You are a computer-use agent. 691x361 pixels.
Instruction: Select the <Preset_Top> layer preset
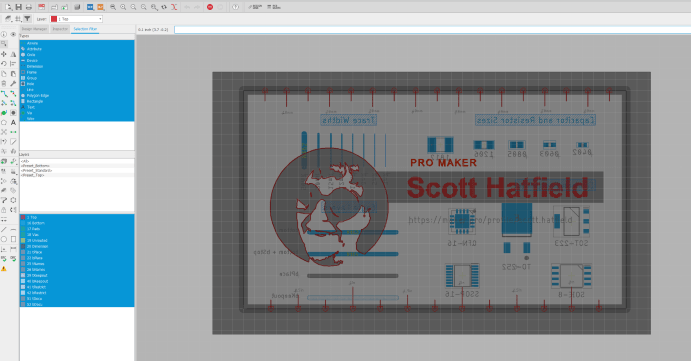coord(77,175)
